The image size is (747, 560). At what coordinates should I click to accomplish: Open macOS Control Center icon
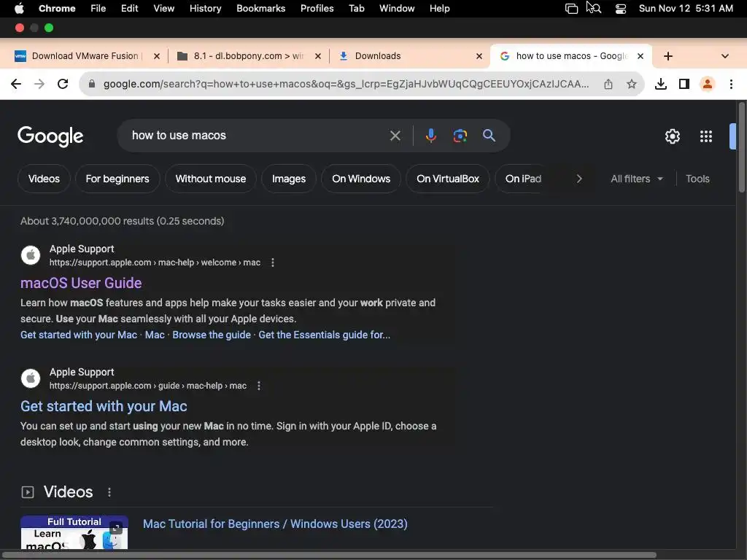tap(621, 9)
